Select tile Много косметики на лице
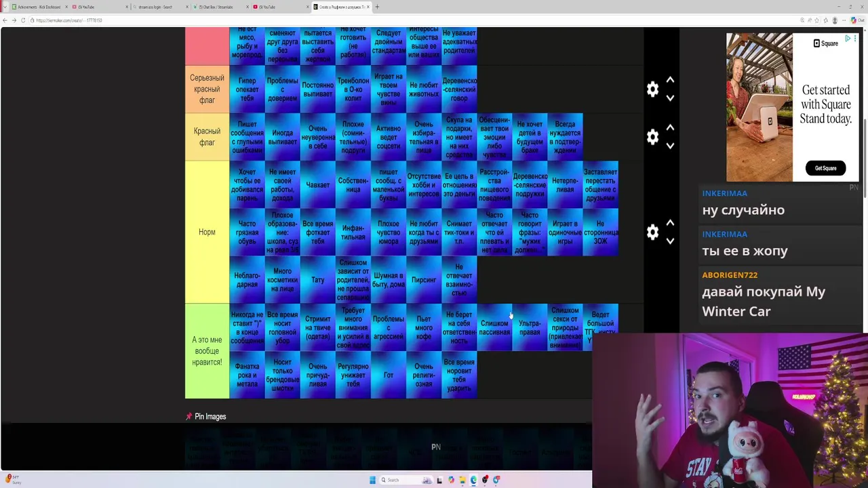Image resolution: width=868 pixels, height=488 pixels. [282, 280]
